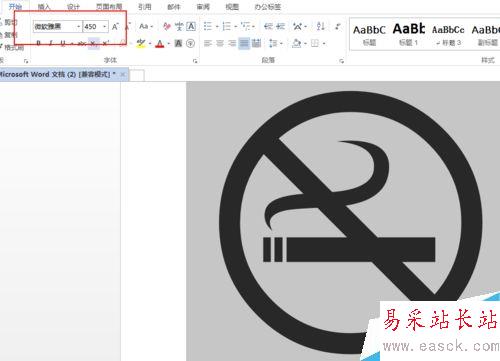Click the multilevel list icon
The height and width of the screenshot is (361, 500).
(246, 26)
